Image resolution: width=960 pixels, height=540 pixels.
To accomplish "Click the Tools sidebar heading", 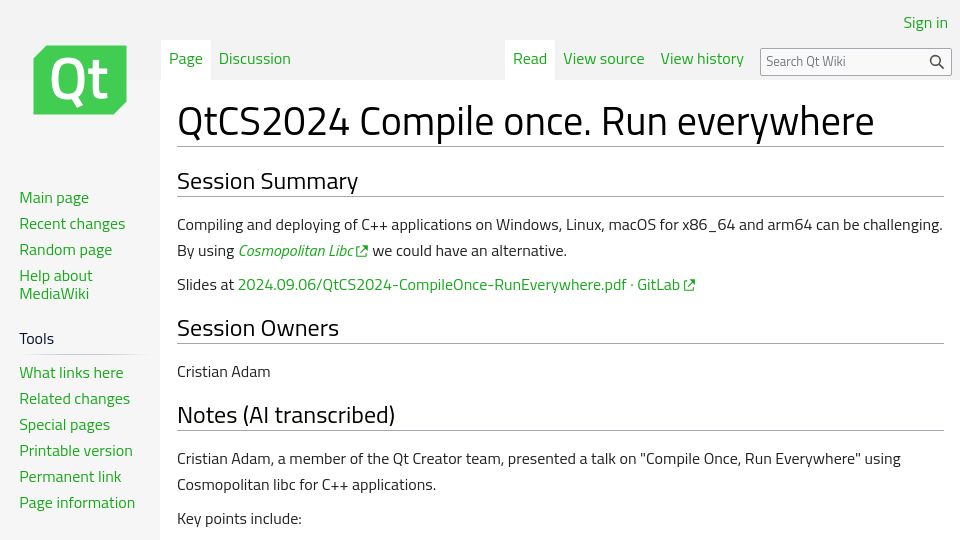I will 37,339.
